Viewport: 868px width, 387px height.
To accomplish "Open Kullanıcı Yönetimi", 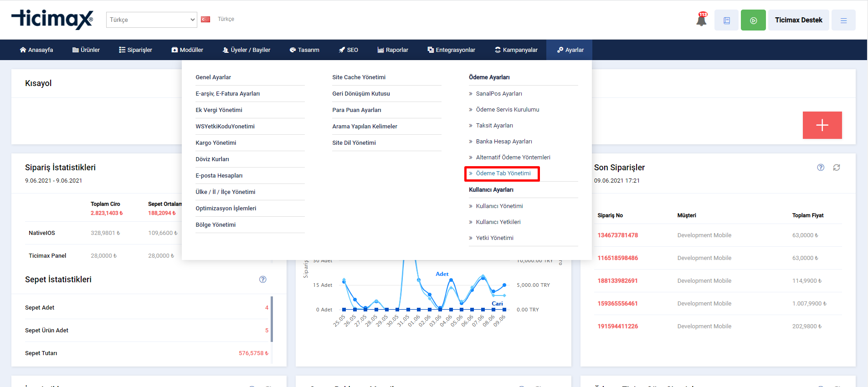I will pyautogui.click(x=499, y=206).
